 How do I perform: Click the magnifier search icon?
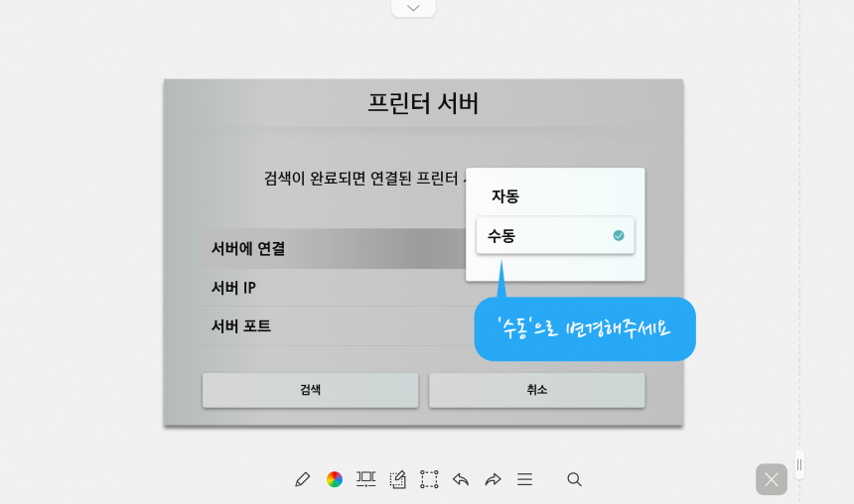pyautogui.click(x=574, y=479)
